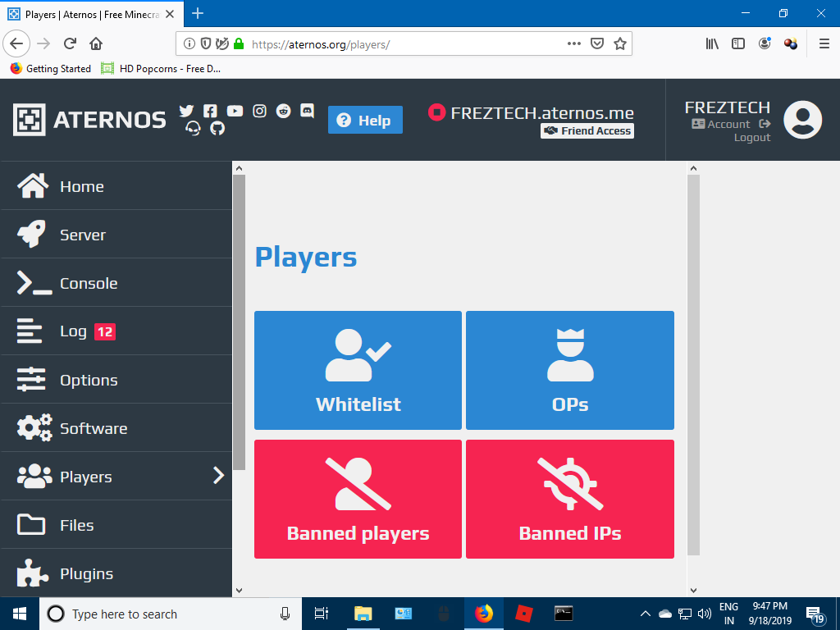Open Files in sidebar
This screenshot has height=630, width=840.
116,525
